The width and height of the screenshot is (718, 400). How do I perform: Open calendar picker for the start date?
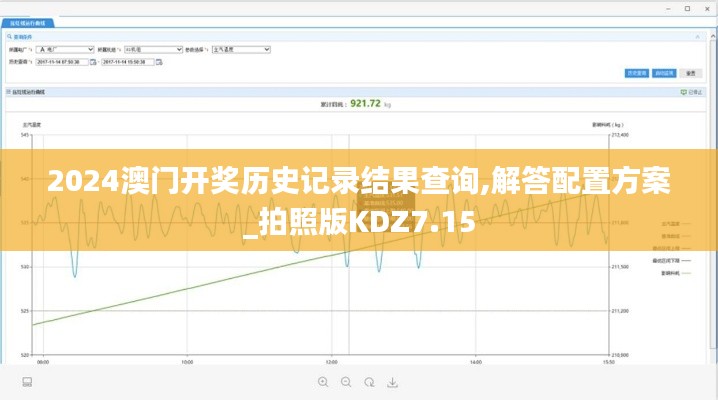93,62
